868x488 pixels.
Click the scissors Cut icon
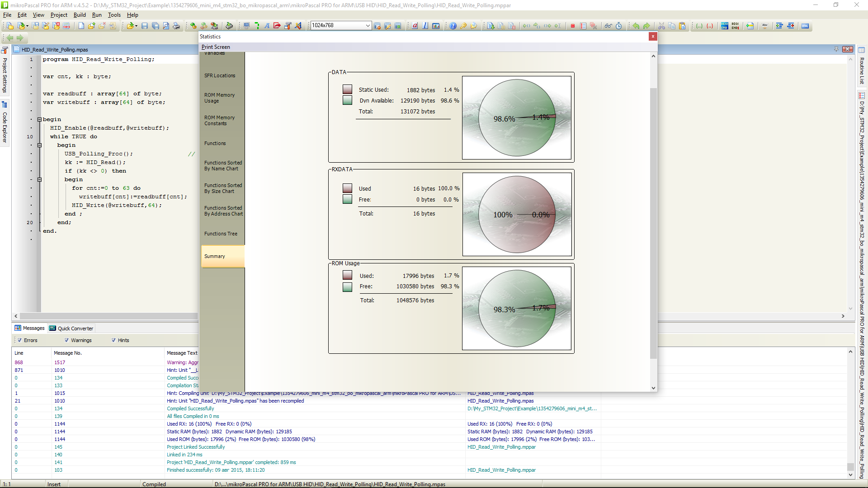(661, 26)
